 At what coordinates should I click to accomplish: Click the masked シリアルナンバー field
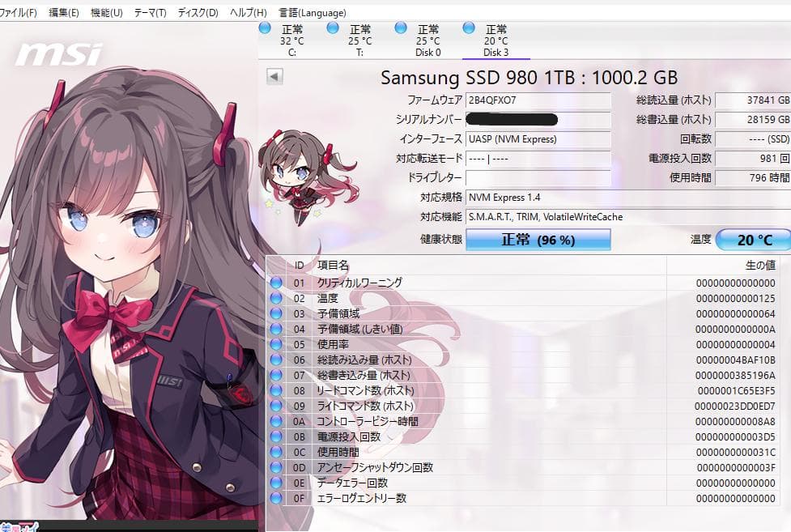click(511, 120)
